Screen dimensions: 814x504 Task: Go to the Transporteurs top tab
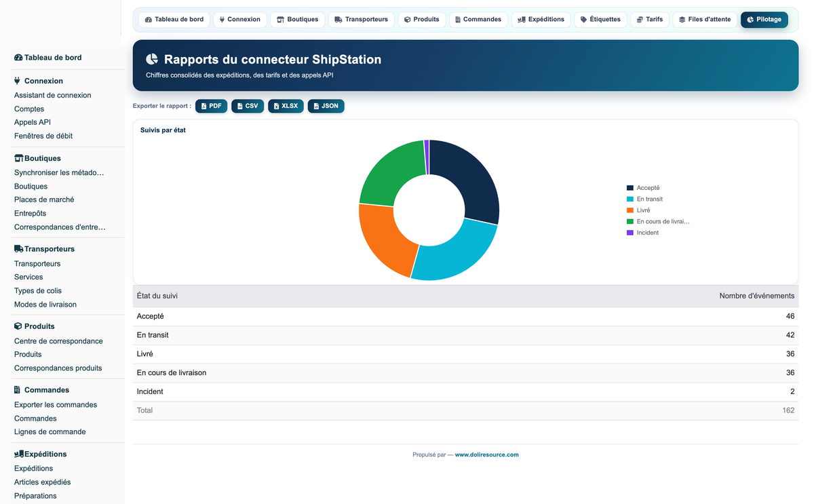coord(361,20)
